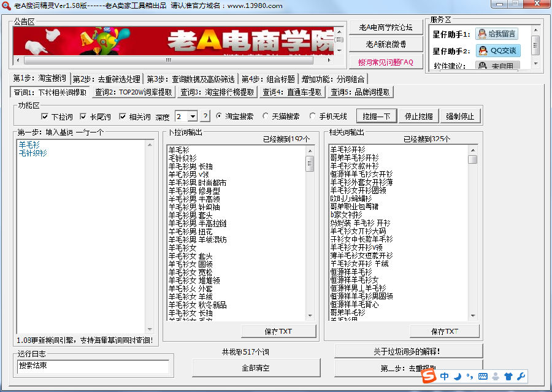The image size is (552, 392).
Task: Click down arrow of 下拉词输出 scrollbar
Action: pyautogui.click(x=310, y=315)
